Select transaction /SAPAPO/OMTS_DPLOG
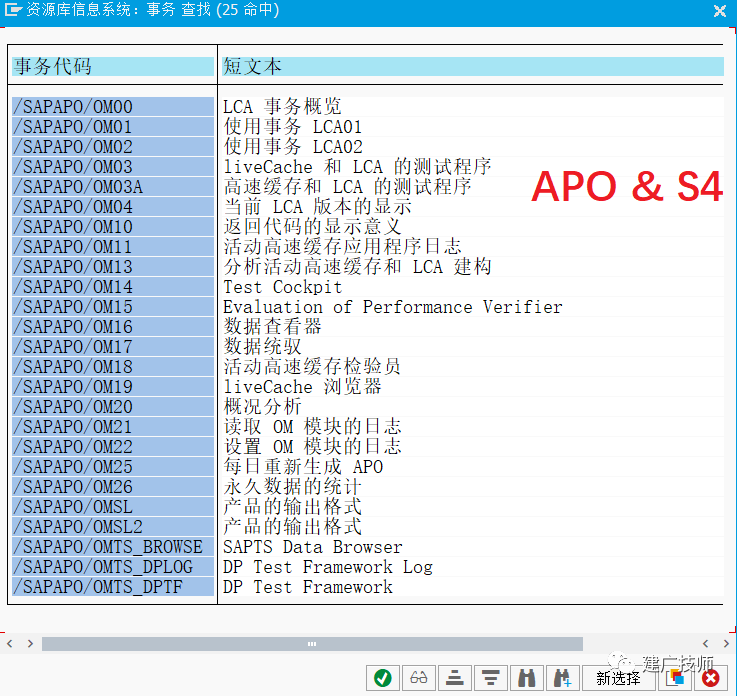Viewport: 737px width, 696px height. point(113,567)
